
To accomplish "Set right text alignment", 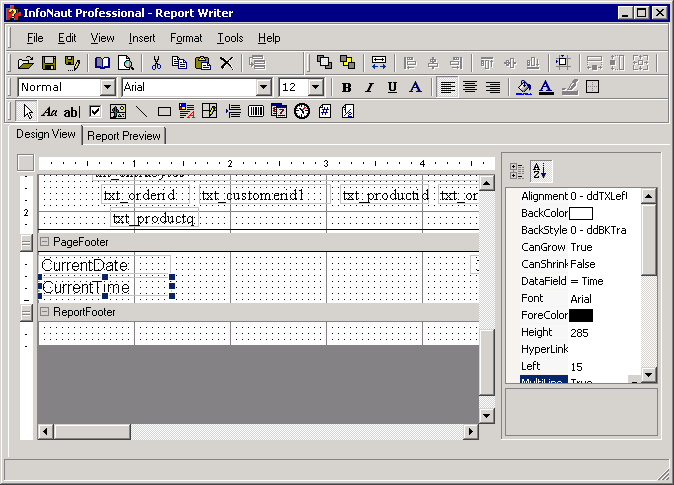I will pyautogui.click(x=493, y=87).
